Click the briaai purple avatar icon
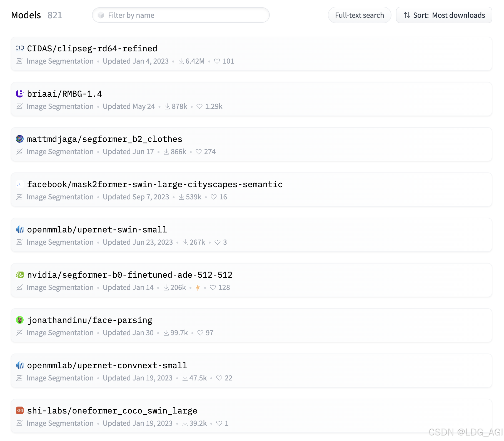The image size is (504, 441). (20, 94)
